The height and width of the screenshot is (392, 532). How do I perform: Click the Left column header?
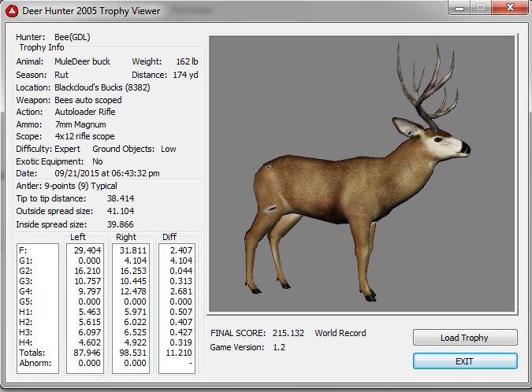[78, 237]
